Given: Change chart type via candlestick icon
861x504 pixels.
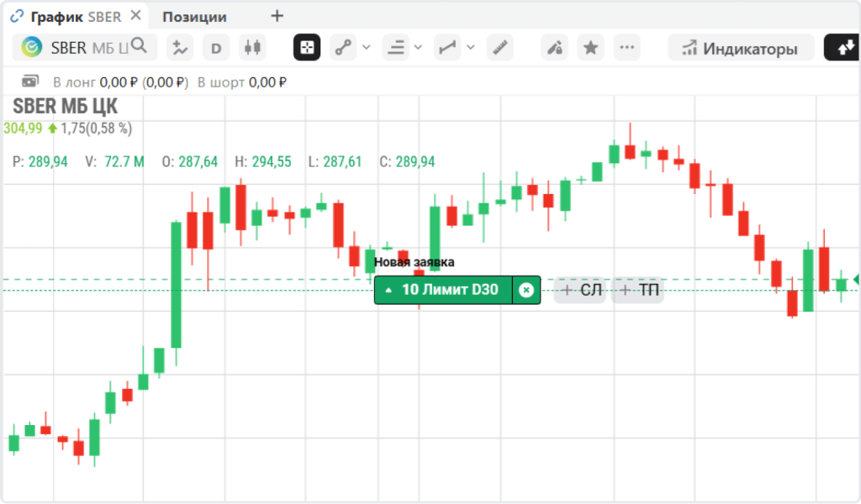Looking at the screenshot, I should click(x=252, y=48).
